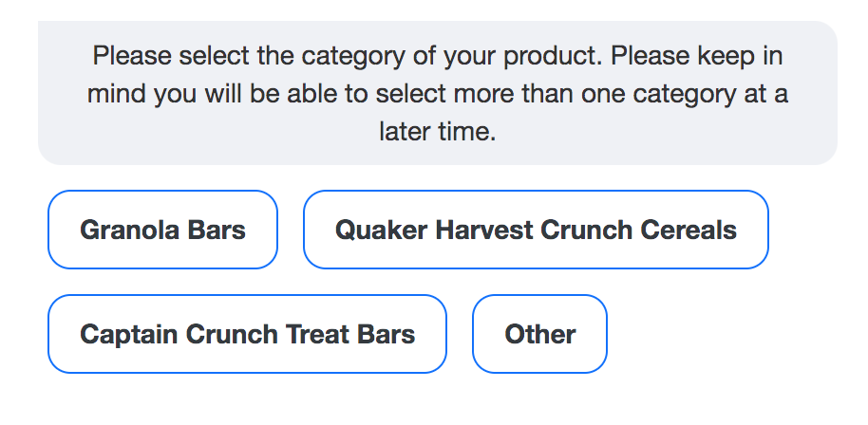This screenshot has height=425, width=868.
Task: Click the gray 'Please select the category' text
Action: tap(437, 93)
